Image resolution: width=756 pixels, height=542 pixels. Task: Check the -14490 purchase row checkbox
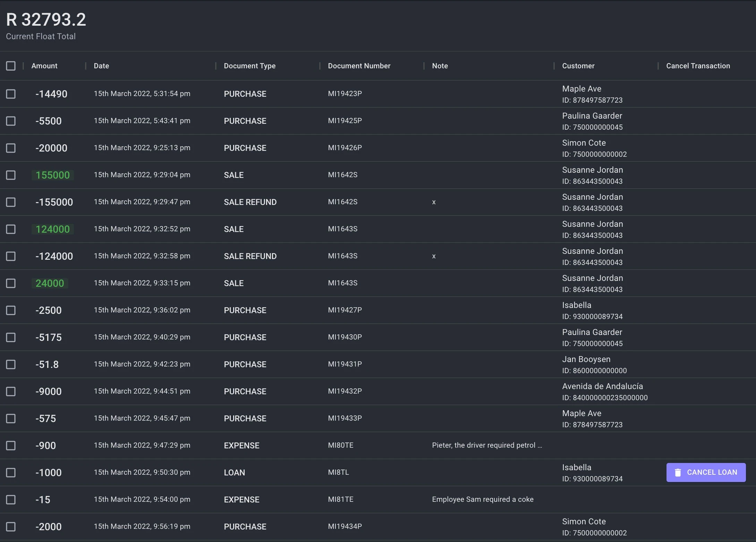(11, 94)
